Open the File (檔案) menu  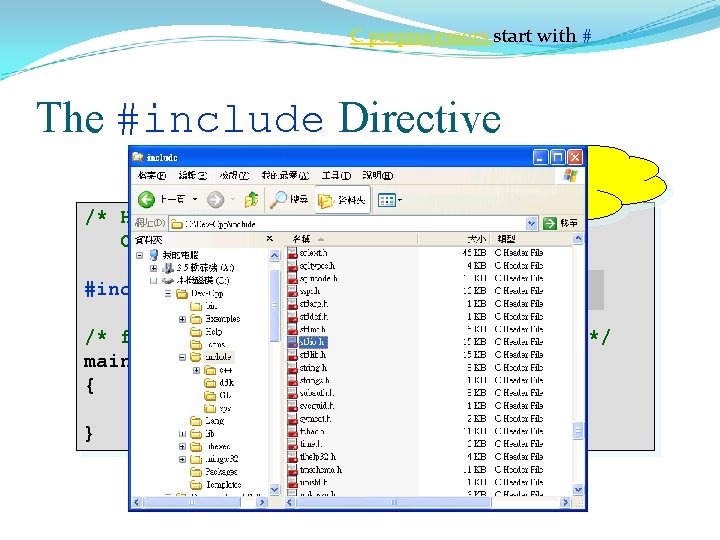[x=152, y=175]
